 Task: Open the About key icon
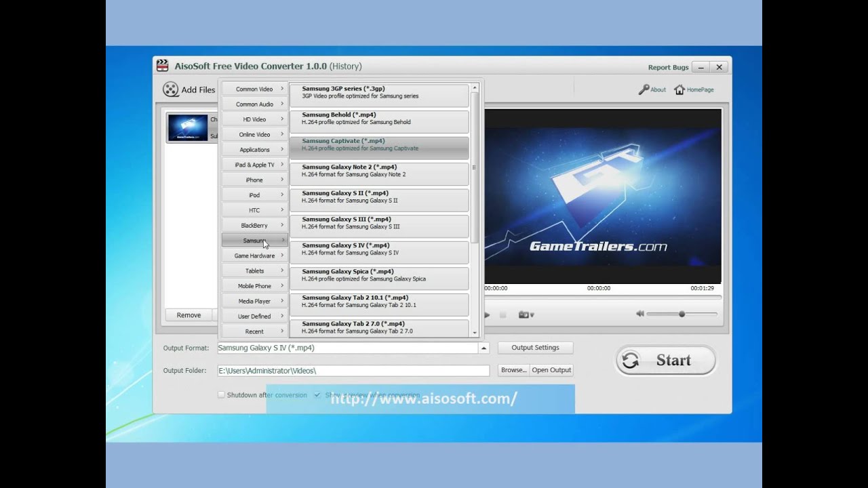point(644,89)
